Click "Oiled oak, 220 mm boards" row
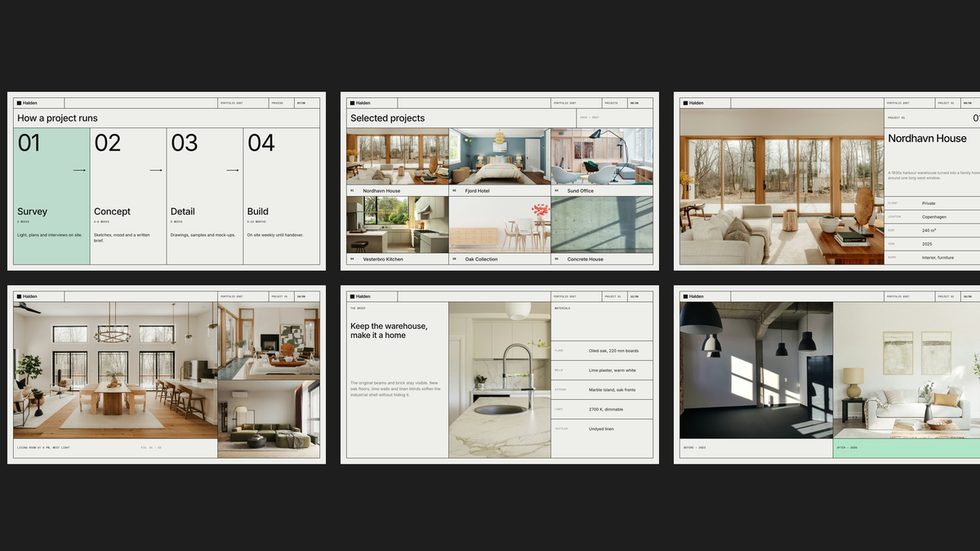The height and width of the screenshot is (551, 980). pos(602,351)
